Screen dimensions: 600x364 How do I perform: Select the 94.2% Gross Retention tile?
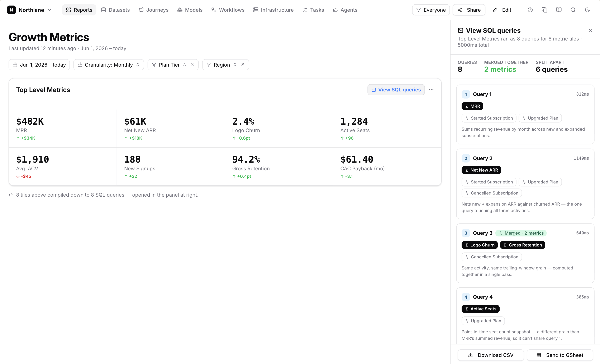coord(279,167)
